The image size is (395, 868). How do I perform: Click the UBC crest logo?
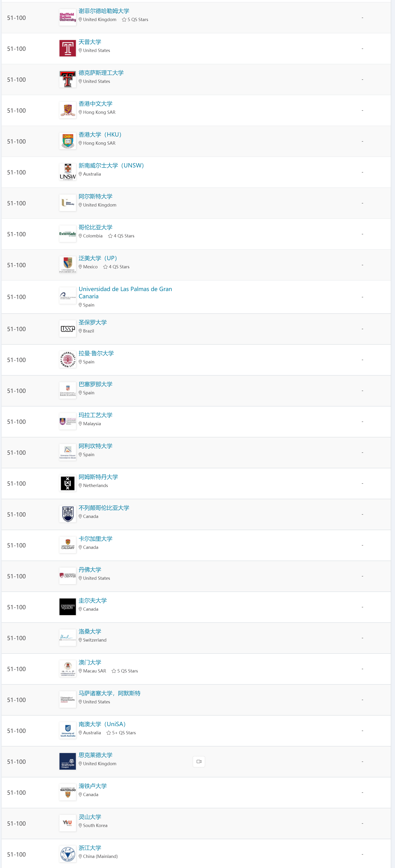67,514
